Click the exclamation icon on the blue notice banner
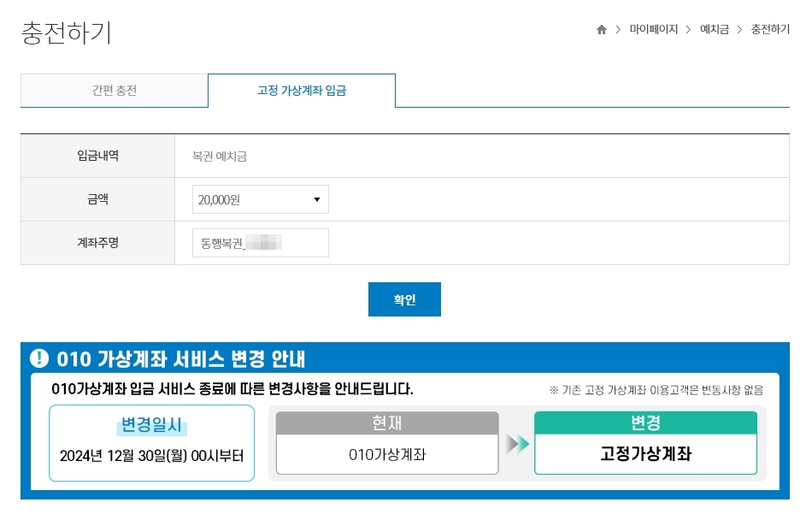This screenshot has width=812, height=532. (38, 359)
